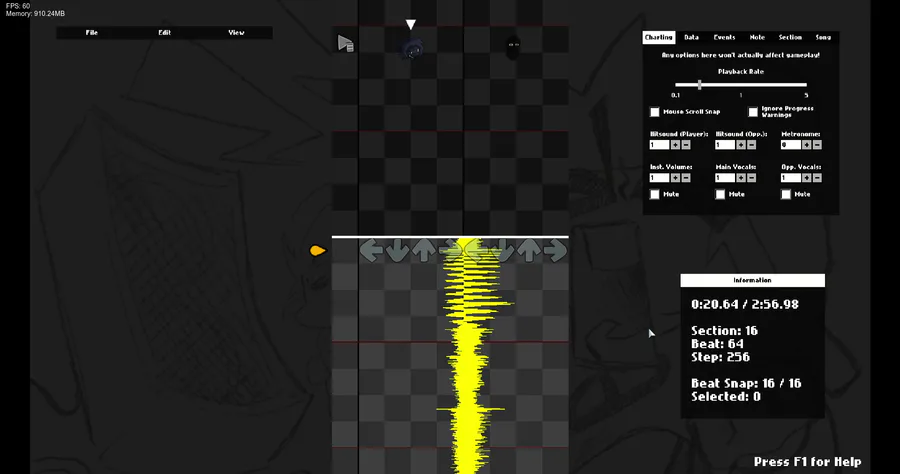The height and width of the screenshot is (474, 900).
Task: Raise Inst. Volume with the plus button
Action: coord(676,178)
